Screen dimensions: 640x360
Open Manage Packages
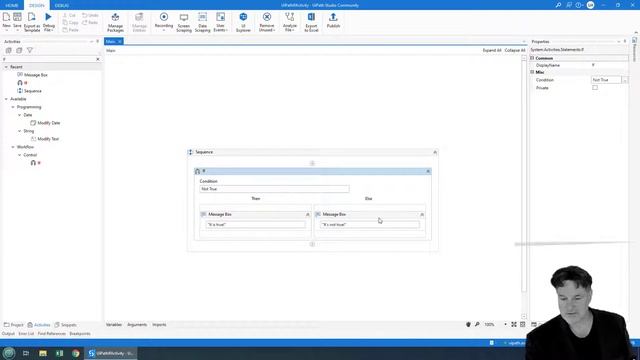(x=116, y=22)
